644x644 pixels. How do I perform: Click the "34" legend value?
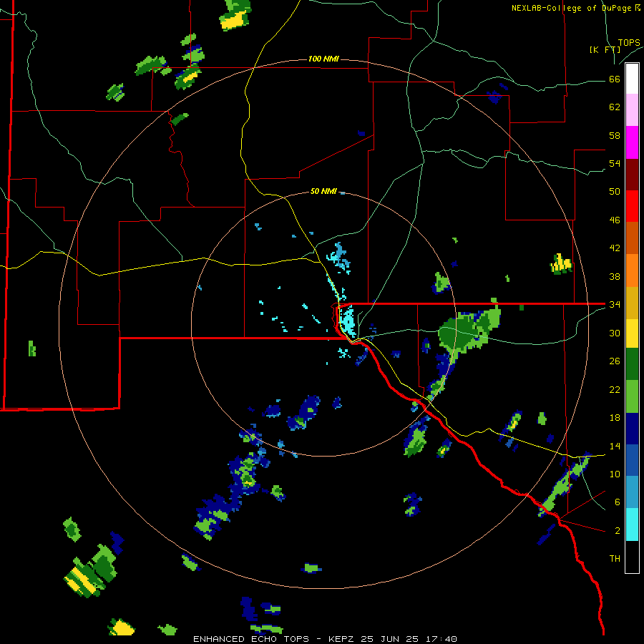(x=615, y=304)
